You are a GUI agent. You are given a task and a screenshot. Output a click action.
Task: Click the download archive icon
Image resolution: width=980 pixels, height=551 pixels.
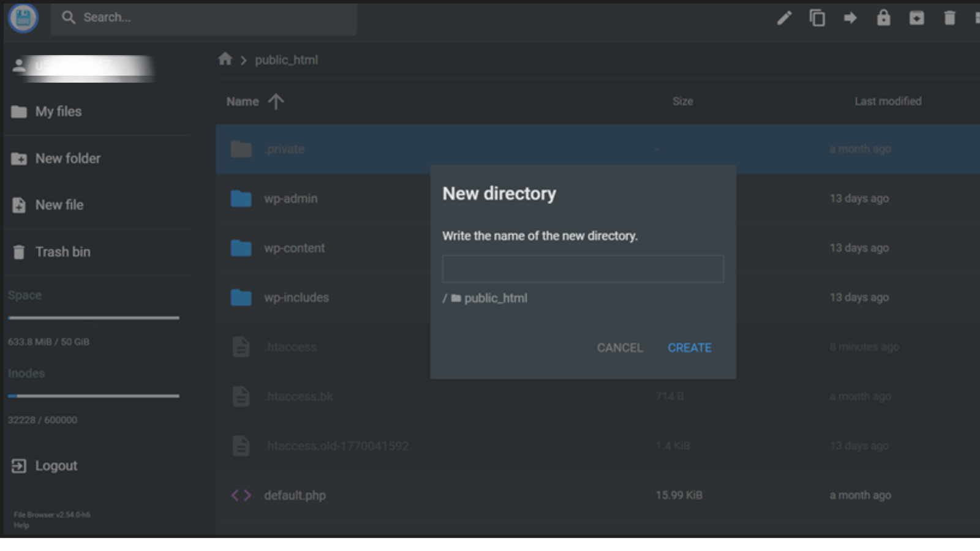coord(916,18)
